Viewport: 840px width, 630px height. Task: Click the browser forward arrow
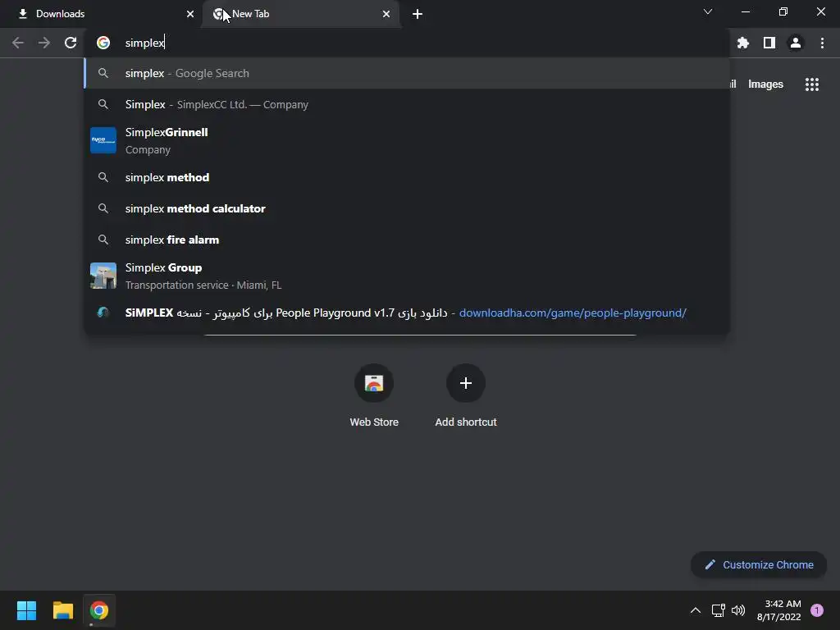pos(44,43)
